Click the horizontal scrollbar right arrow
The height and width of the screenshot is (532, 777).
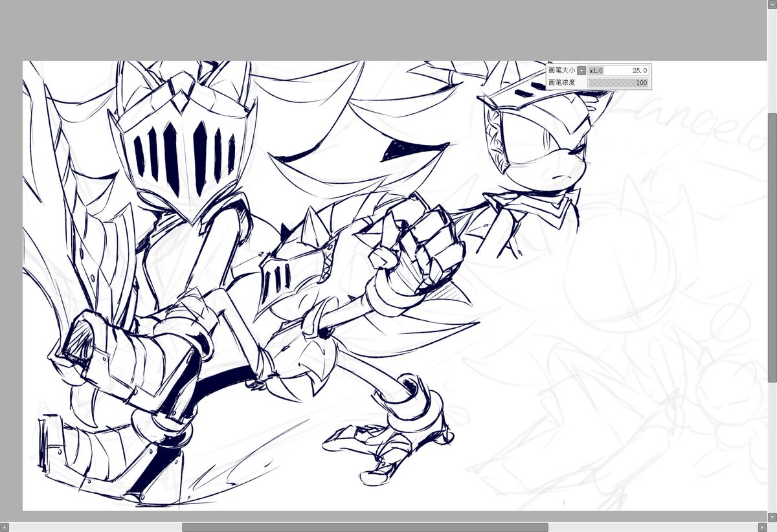pos(762,527)
